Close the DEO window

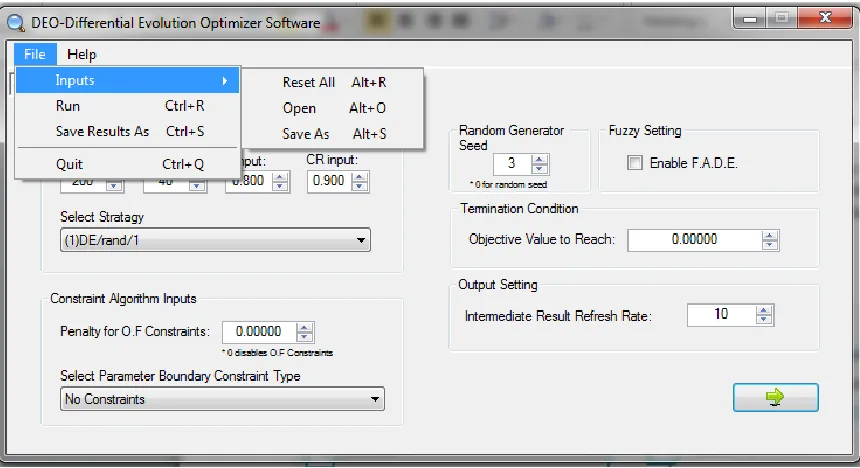[825, 19]
